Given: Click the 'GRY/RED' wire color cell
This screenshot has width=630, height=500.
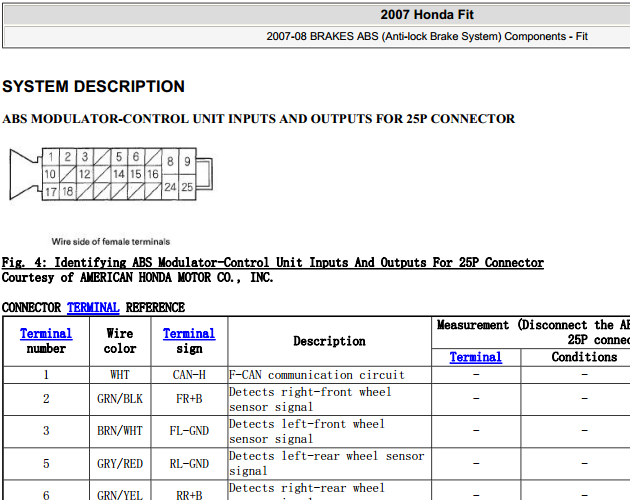Looking at the screenshot, I should pos(120,463).
